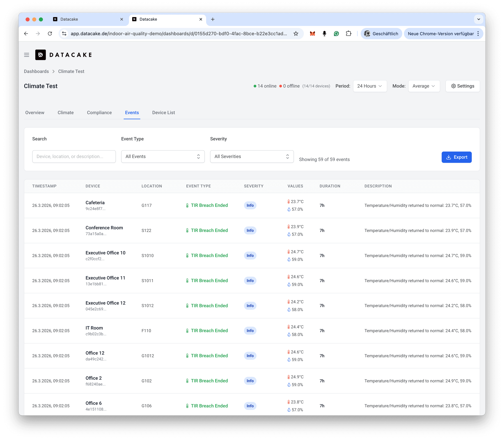Switch to the first Datacake browser tab
504x440 pixels.
pos(88,19)
